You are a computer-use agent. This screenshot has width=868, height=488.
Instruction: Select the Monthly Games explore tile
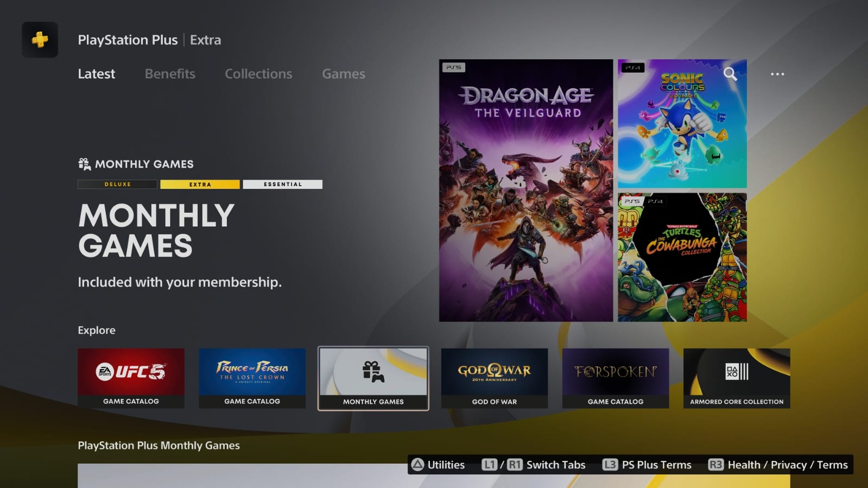[373, 378]
